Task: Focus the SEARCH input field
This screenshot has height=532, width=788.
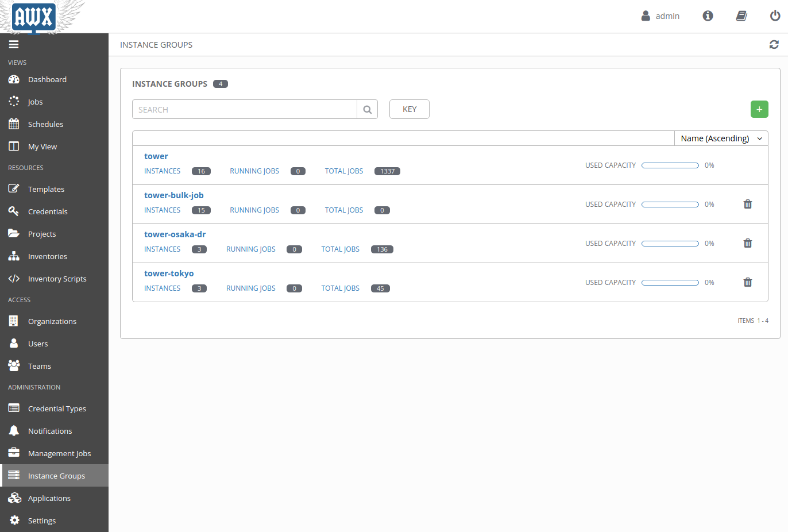Action: click(x=245, y=109)
